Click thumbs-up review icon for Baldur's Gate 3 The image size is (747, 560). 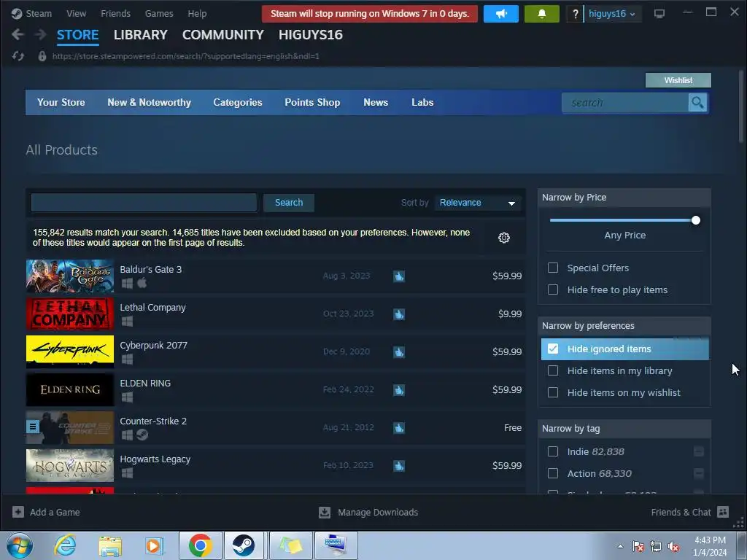tap(399, 276)
